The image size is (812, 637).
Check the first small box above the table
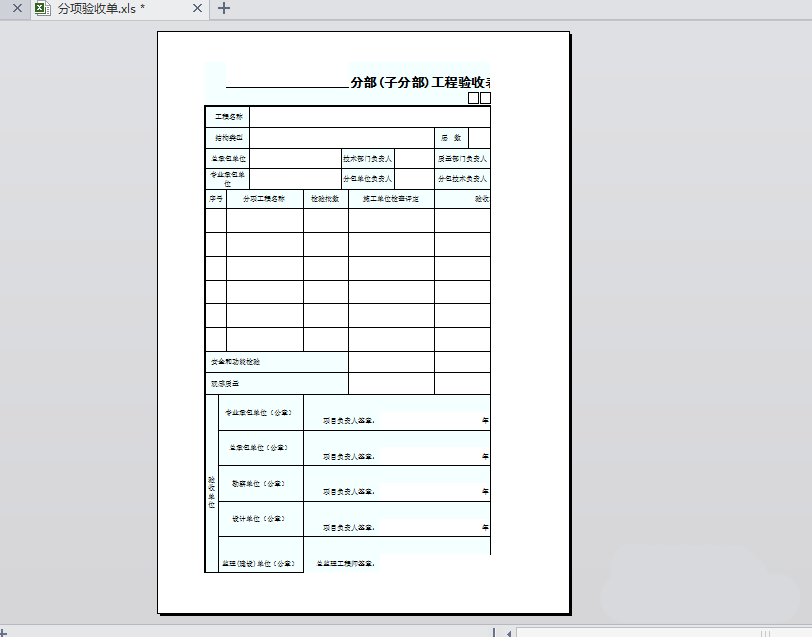click(x=471, y=97)
